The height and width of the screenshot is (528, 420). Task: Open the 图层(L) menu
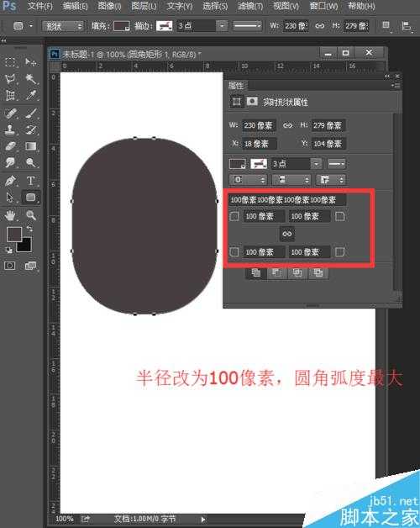pyautogui.click(x=144, y=6)
